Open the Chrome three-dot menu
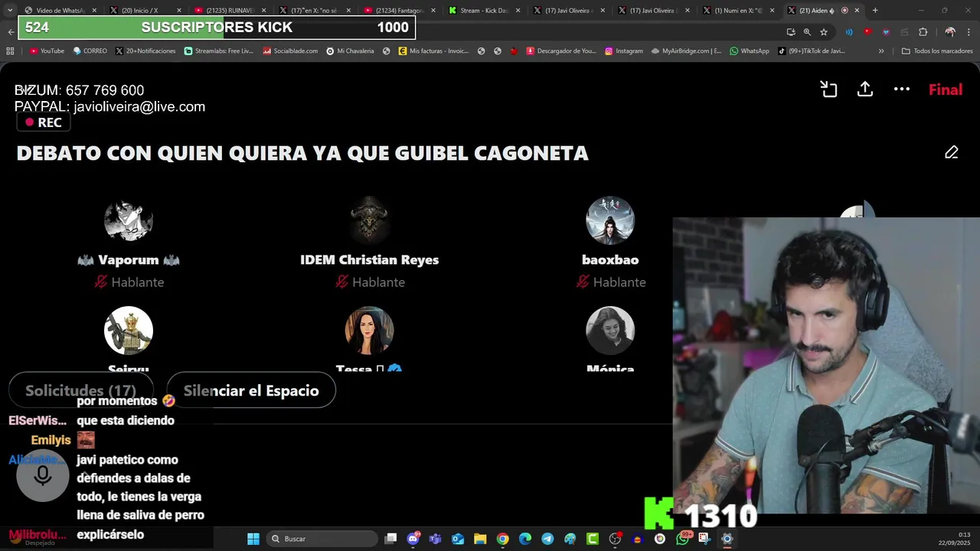This screenshot has height=551, width=980. pos(969,32)
